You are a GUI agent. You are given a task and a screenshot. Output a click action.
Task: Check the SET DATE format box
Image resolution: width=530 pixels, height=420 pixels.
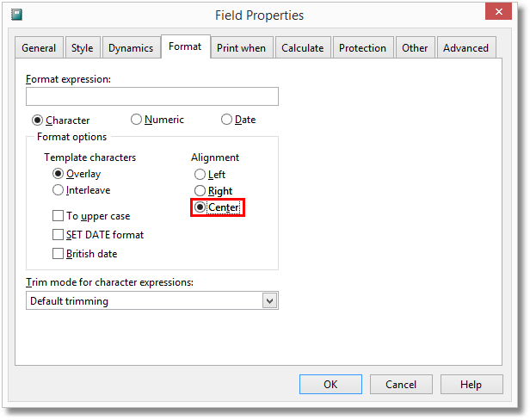[59, 235]
